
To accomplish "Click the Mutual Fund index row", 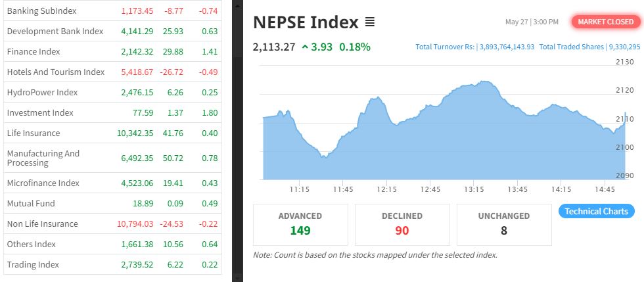I will (x=31, y=203).
